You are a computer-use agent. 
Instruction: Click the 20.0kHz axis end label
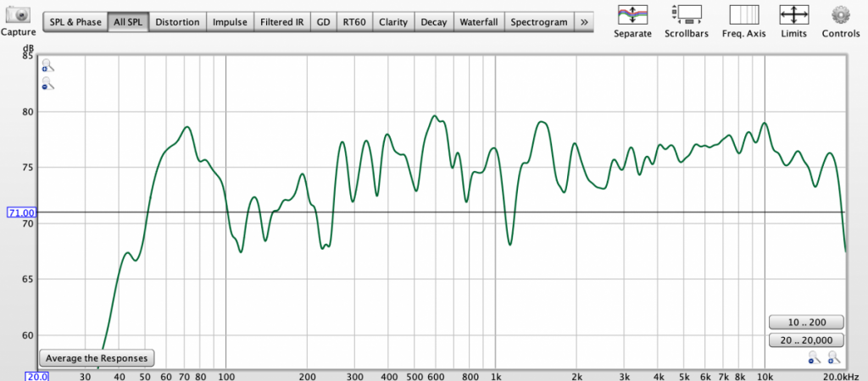point(841,377)
